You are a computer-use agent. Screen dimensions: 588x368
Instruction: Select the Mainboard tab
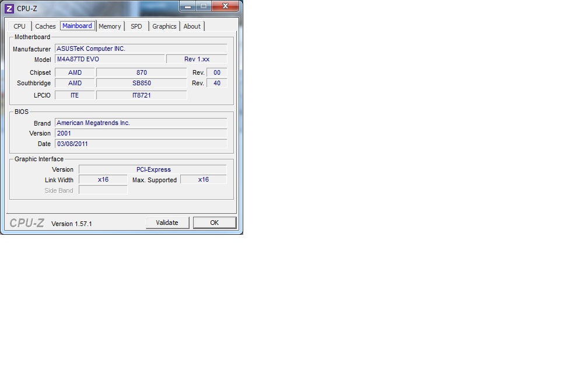tap(77, 26)
